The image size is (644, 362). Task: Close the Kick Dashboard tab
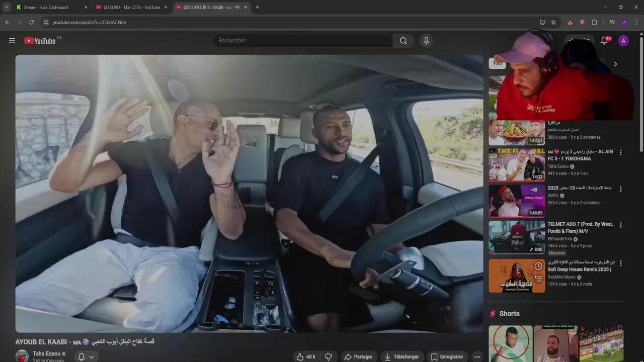click(86, 7)
